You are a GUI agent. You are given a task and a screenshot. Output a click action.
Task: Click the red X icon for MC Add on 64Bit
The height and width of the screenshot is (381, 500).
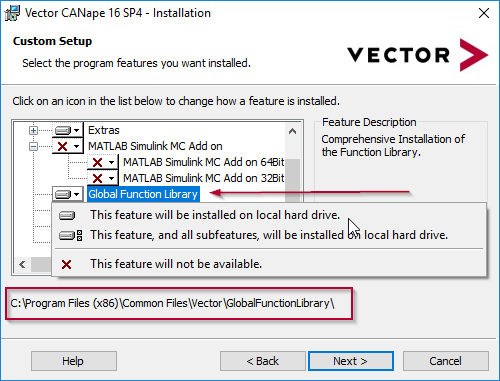(x=97, y=162)
